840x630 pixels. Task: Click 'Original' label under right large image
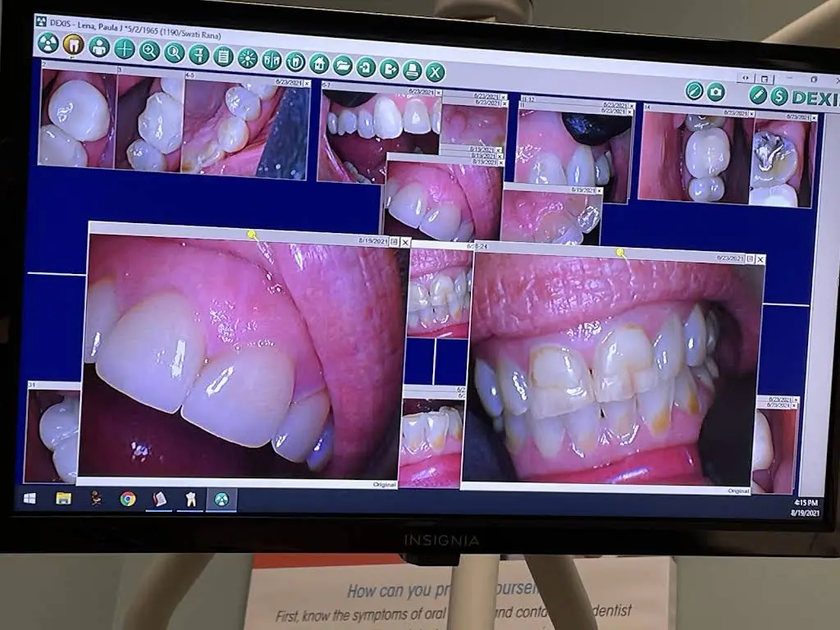click(x=738, y=491)
